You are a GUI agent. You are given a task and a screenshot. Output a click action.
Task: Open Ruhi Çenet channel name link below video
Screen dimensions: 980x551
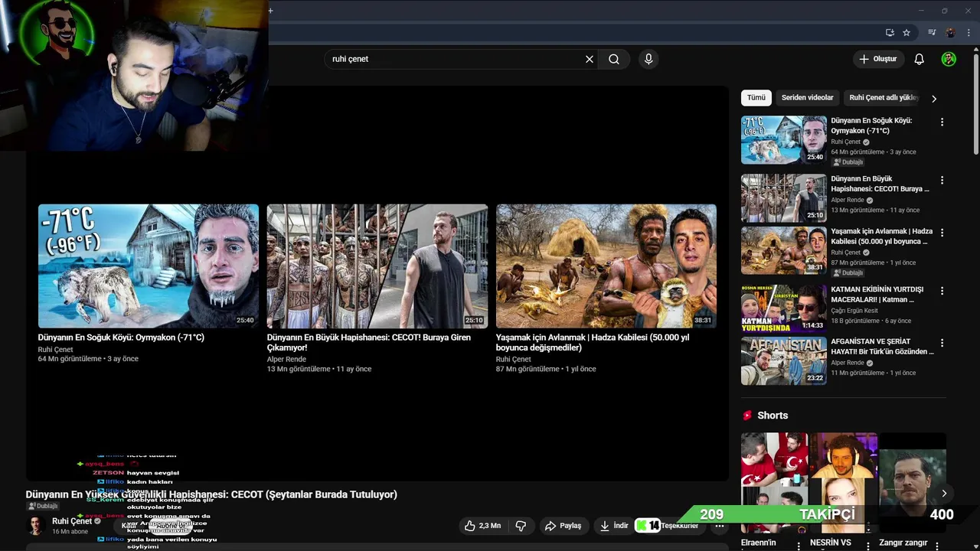72,521
